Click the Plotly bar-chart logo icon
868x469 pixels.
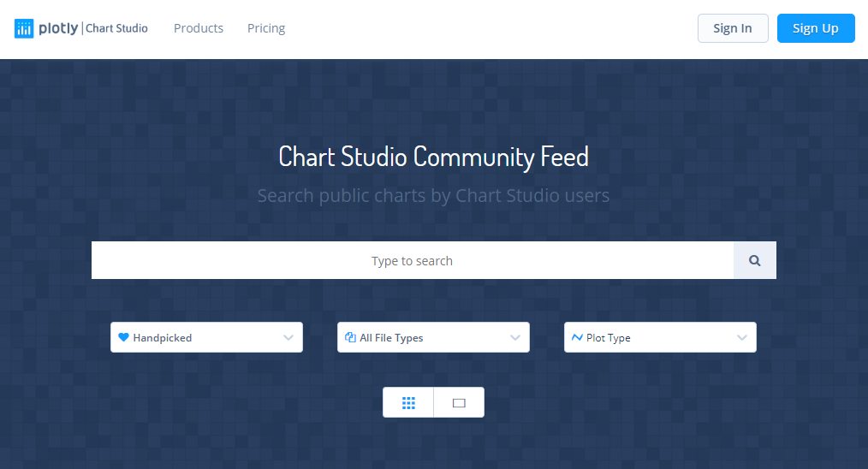point(24,28)
